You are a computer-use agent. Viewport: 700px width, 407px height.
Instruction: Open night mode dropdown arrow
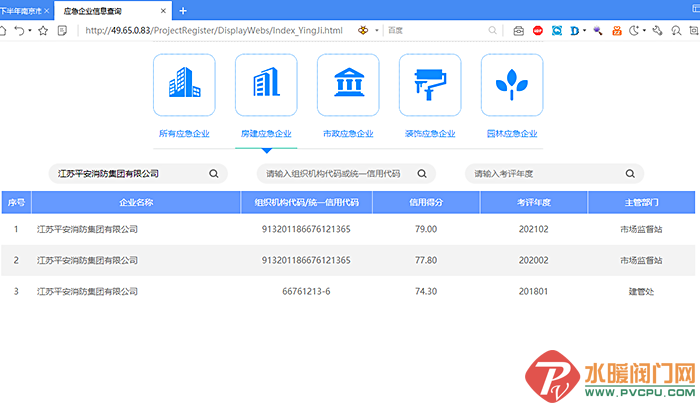[x=644, y=30]
